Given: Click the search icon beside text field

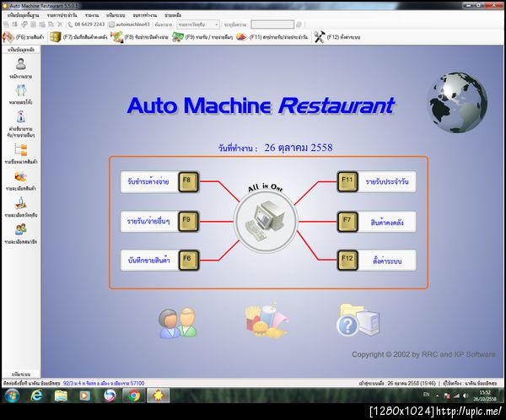Looking at the screenshot, I should (x=299, y=24).
